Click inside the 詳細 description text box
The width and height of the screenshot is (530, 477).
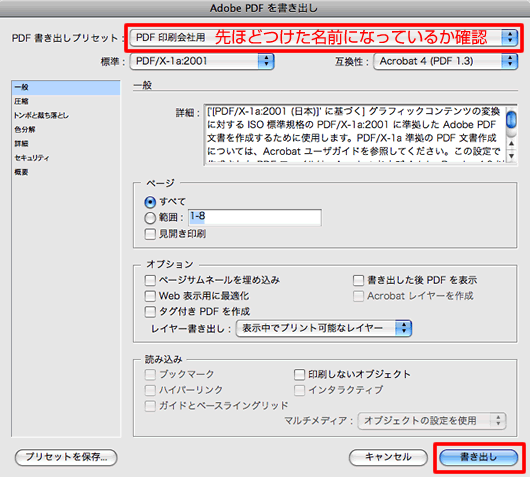(355, 135)
